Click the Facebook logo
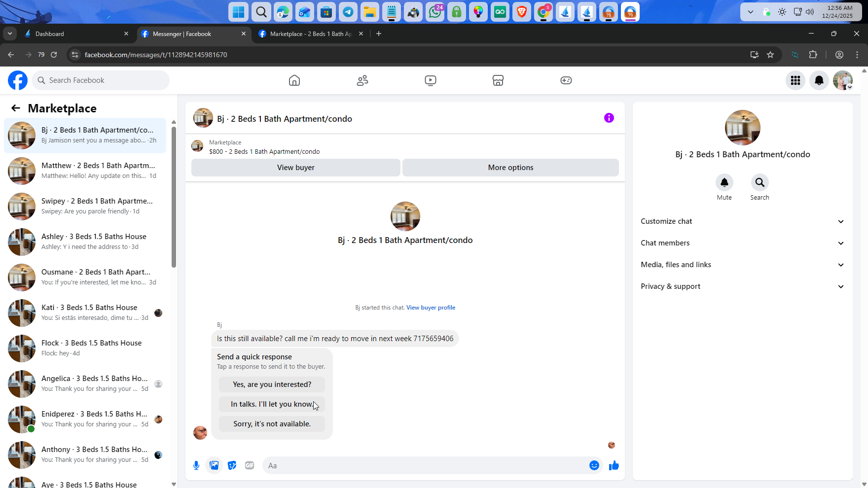Screen dimensions: 868x488 (18, 80)
